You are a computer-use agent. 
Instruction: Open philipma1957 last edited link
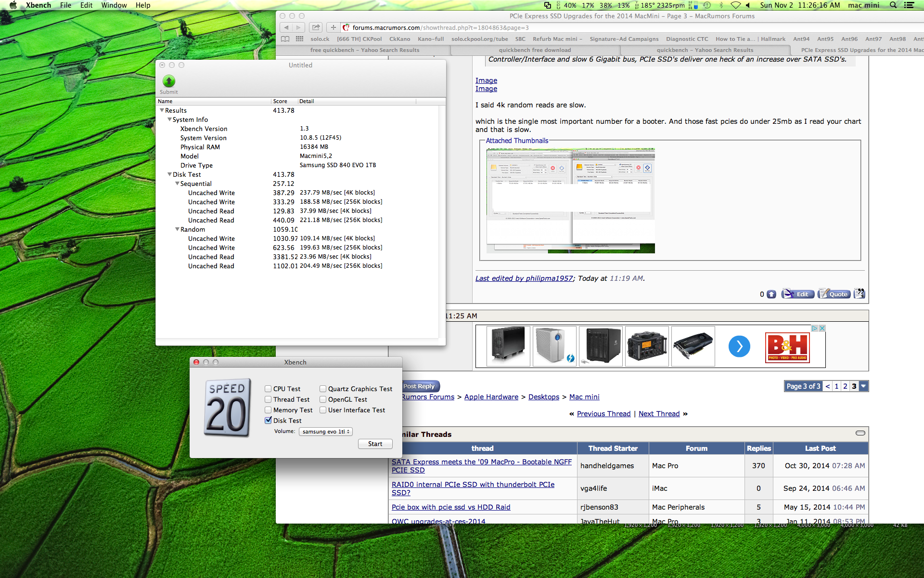[524, 278]
